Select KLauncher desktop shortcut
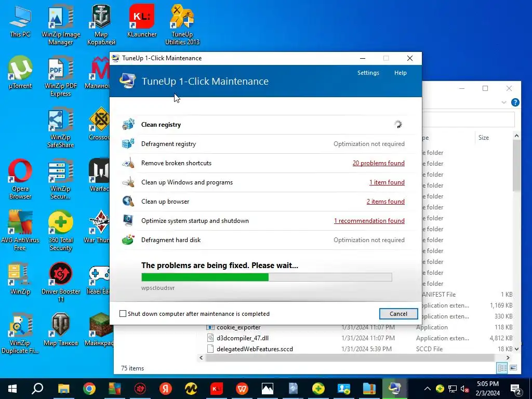Image resolution: width=532 pixels, height=399 pixels. (x=142, y=21)
